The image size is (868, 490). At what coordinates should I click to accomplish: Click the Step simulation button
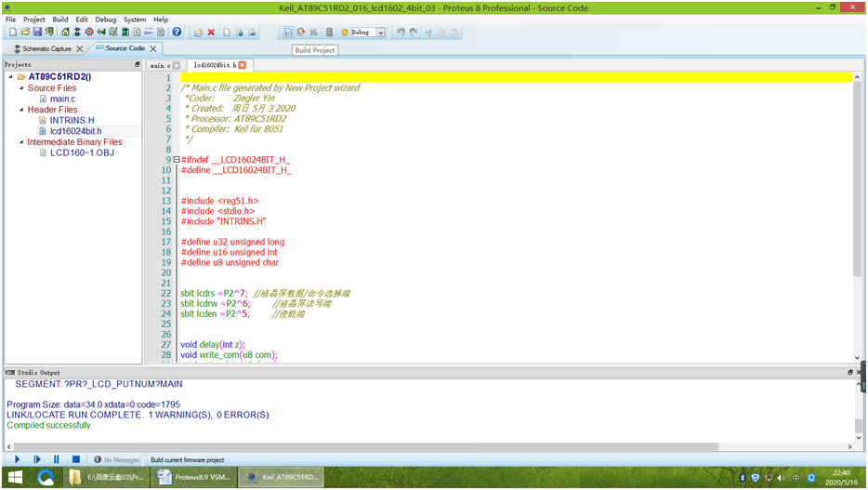click(37, 459)
